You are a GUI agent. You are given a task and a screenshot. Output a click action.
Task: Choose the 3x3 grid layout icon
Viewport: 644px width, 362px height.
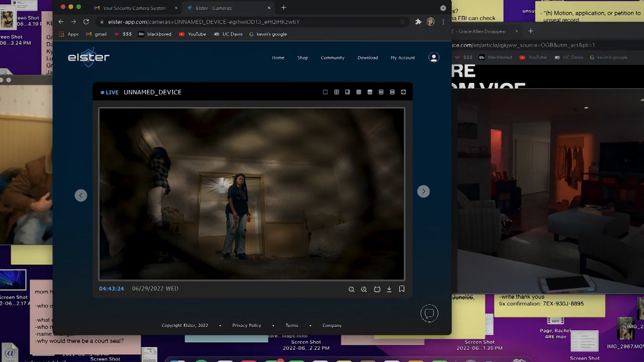pos(359,92)
